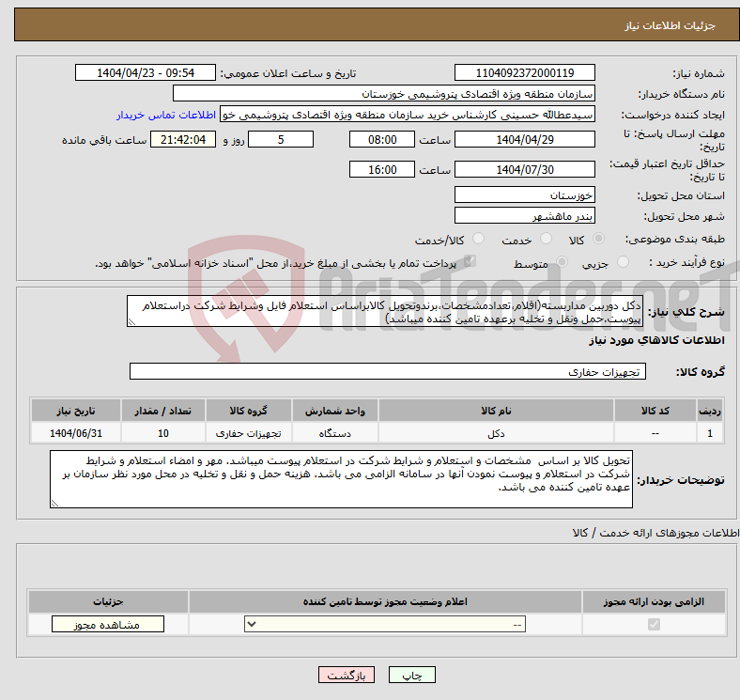Click the تعداد / مقدار column header
Screen dimensions: 740x700
pyautogui.click(x=163, y=411)
